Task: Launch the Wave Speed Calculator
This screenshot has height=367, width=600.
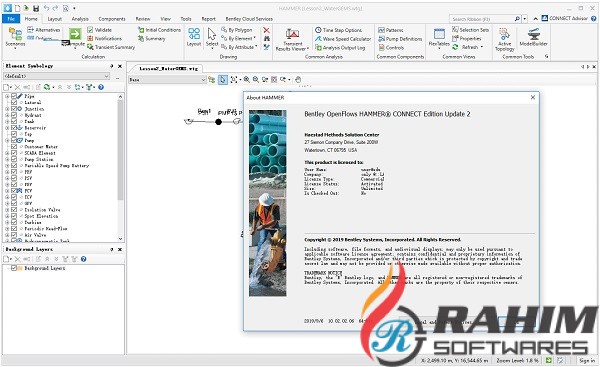Action: point(343,39)
